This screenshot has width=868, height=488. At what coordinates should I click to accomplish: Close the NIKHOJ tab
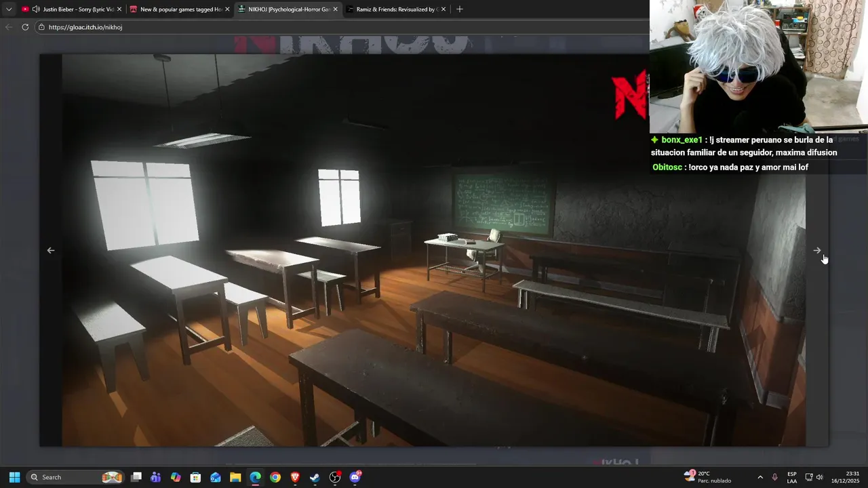pyautogui.click(x=335, y=9)
